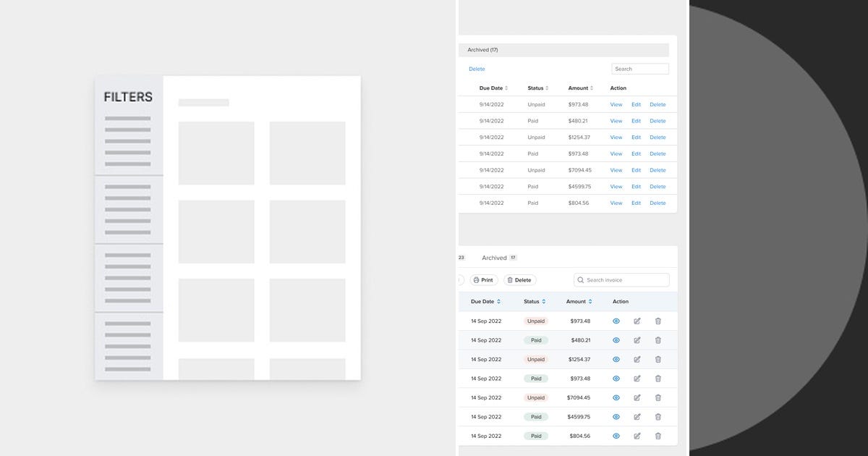This screenshot has width=868, height=456.
Task: Select the pencil Edit icon for the $480.21 invoice
Action: click(637, 339)
